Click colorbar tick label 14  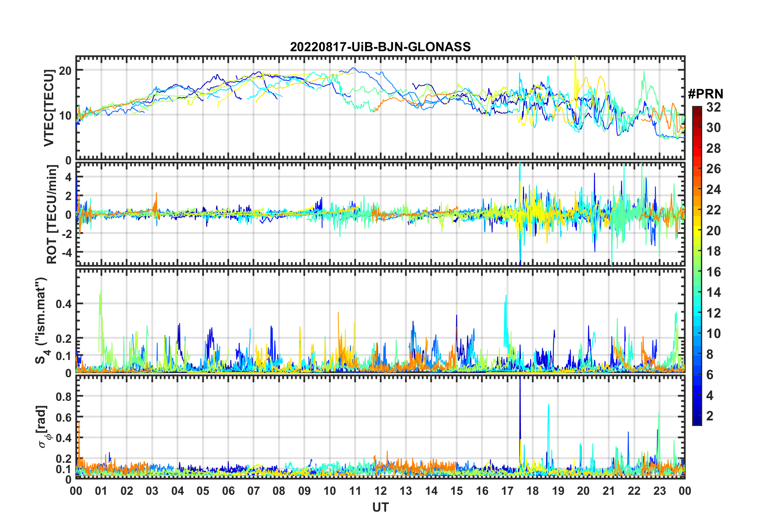click(713, 292)
